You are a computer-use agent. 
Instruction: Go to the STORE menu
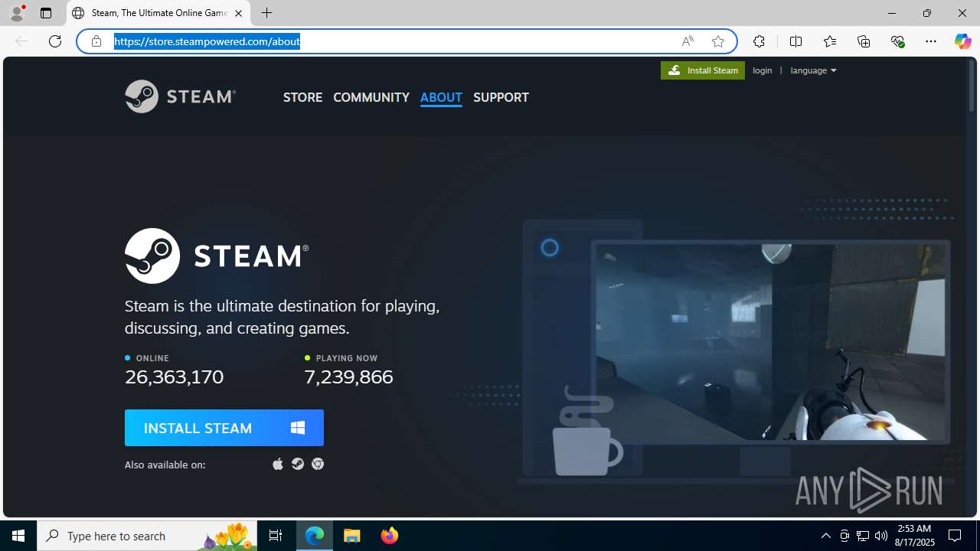coord(302,97)
